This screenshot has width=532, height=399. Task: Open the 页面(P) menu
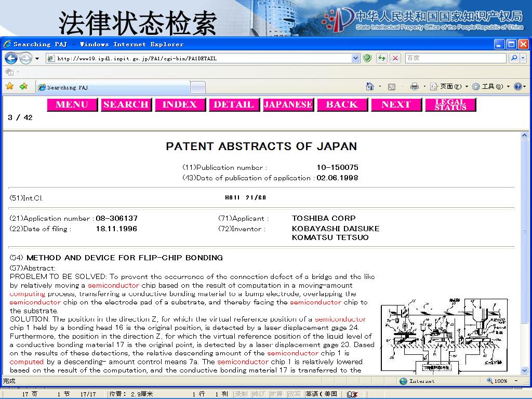449,87
